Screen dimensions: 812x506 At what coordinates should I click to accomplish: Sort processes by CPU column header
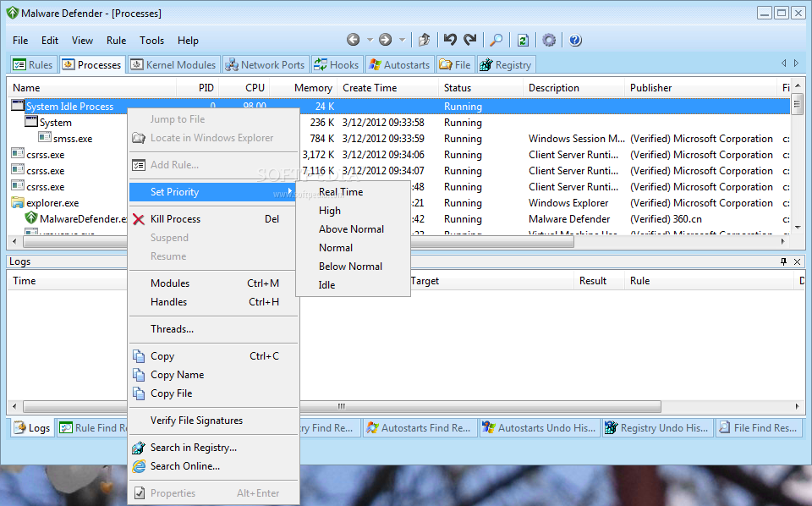pos(244,87)
